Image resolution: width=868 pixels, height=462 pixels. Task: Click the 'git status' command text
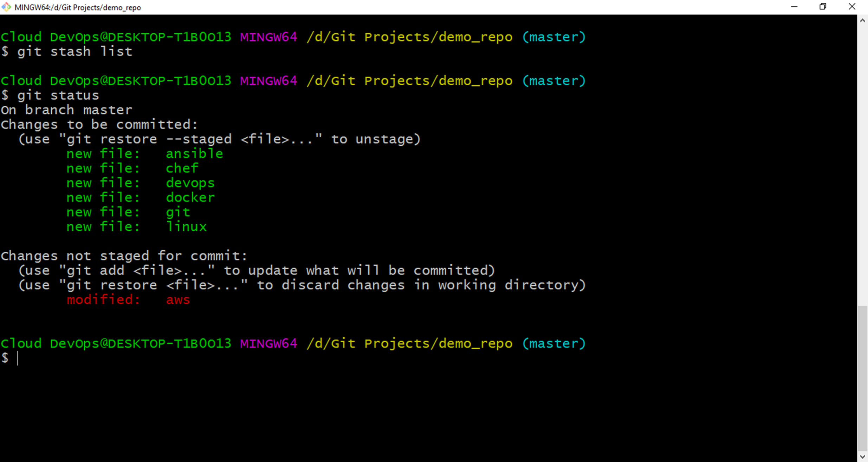pyautogui.click(x=58, y=95)
